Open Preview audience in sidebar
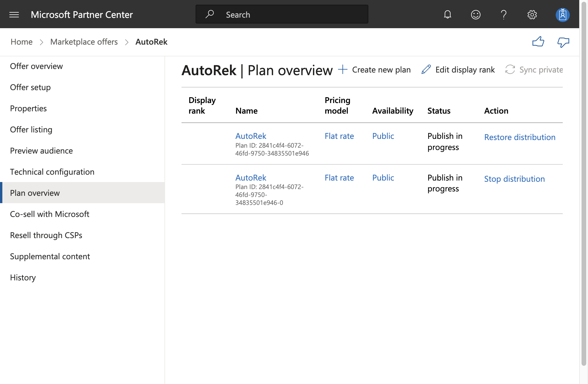Viewport: 588px width, 384px height. pos(82,151)
